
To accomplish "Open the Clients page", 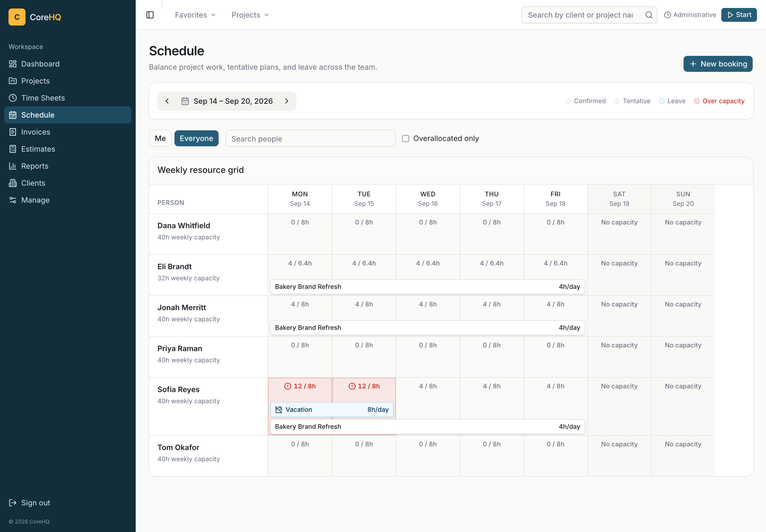I will (68, 183).
